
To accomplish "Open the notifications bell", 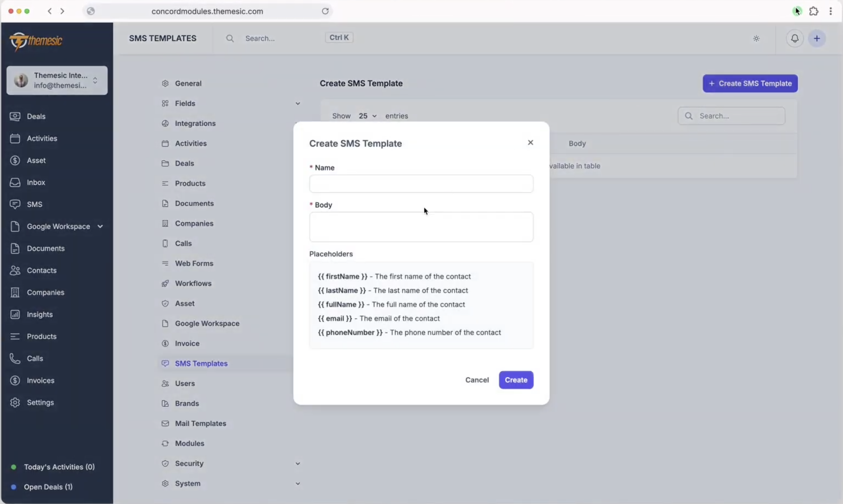I will (795, 38).
